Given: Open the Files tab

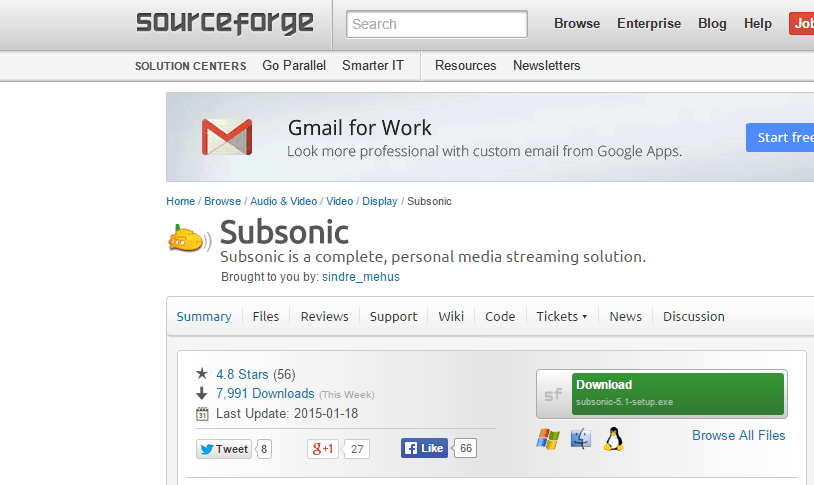Looking at the screenshot, I should pos(266,316).
